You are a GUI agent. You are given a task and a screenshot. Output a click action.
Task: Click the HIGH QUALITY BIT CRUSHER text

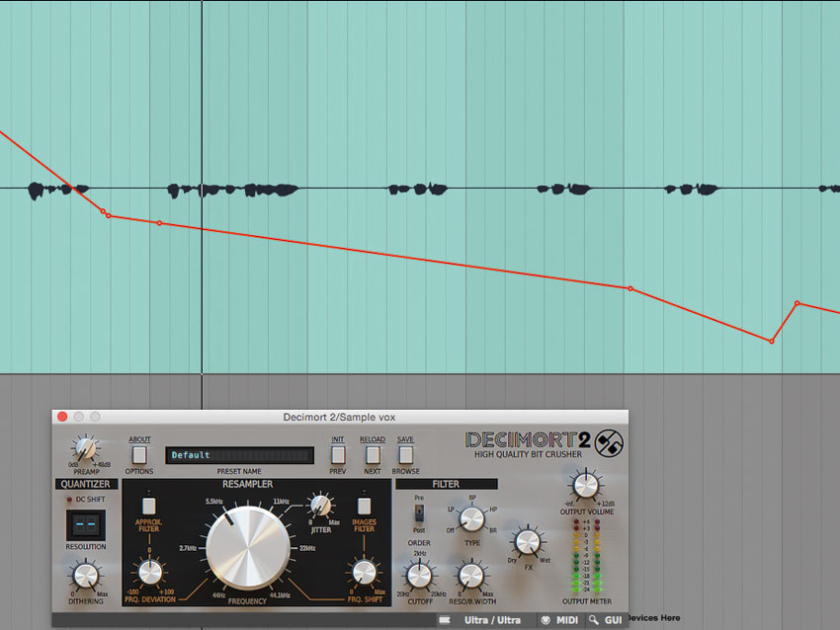(x=528, y=454)
